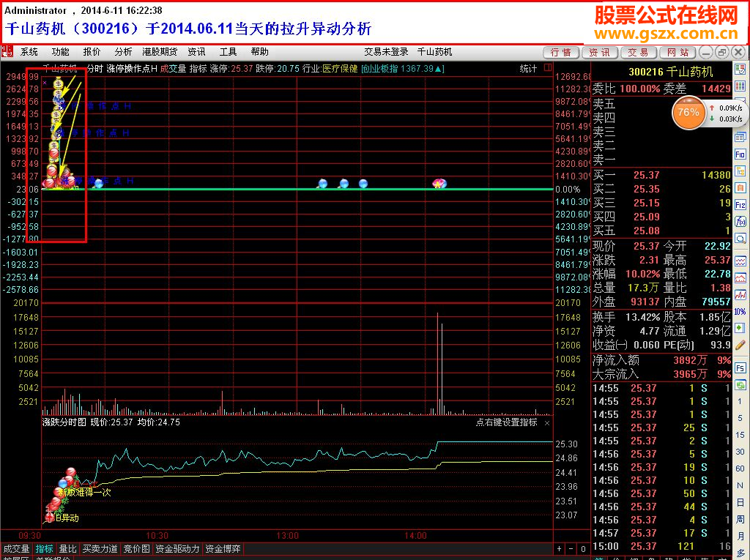Open the 功能 menu
The width and height of the screenshot is (750, 560).
(x=60, y=52)
